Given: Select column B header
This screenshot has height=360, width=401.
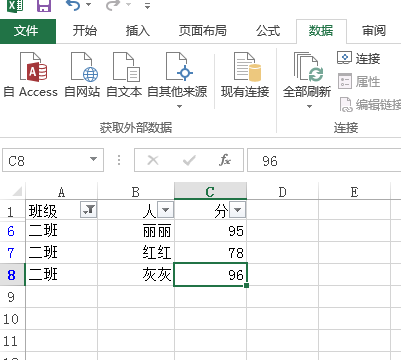Looking at the screenshot, I should click(x=136, y=192).
